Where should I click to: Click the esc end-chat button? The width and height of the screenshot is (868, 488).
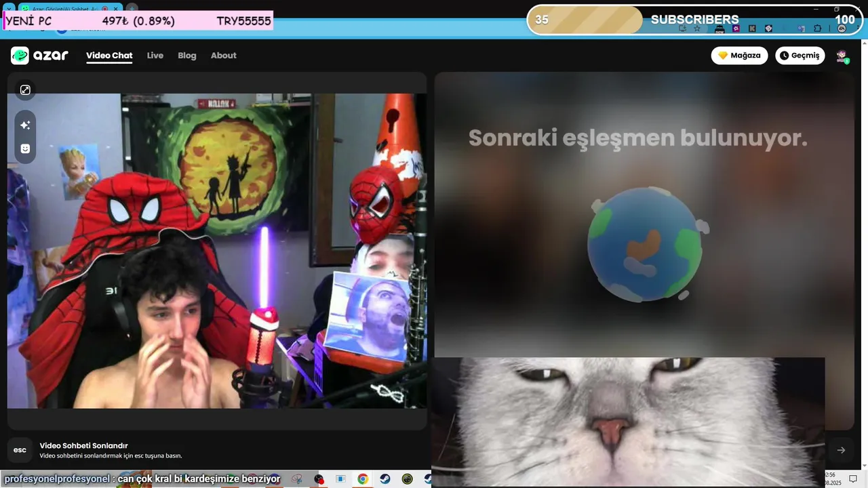[20, 450]
